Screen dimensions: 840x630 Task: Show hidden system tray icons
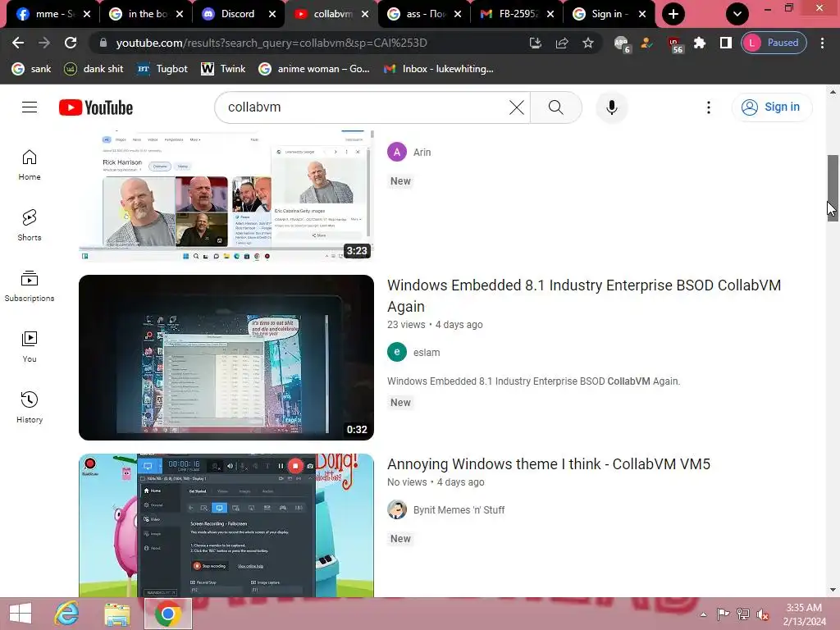[703, 614]
